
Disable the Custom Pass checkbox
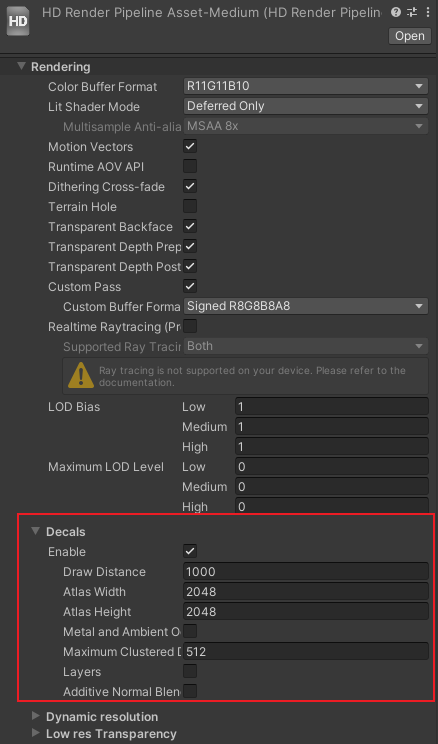tap(190, 286)
